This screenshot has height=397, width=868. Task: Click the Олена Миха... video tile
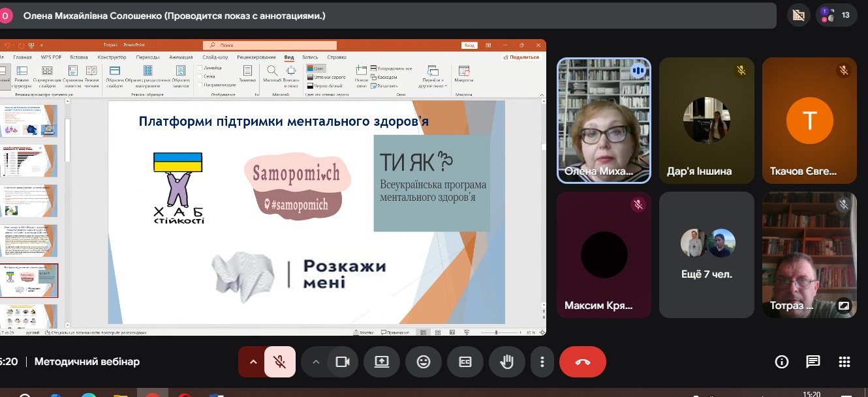coord(604,120)
